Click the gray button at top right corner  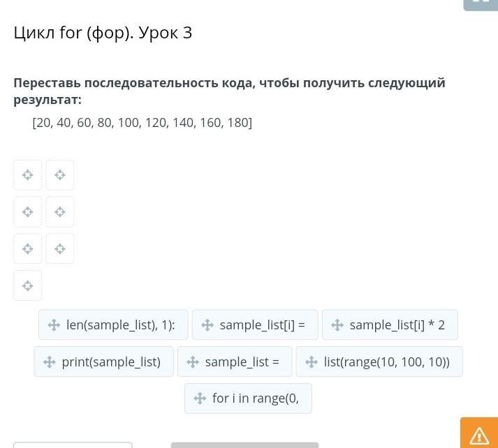(x=481, y=3)
